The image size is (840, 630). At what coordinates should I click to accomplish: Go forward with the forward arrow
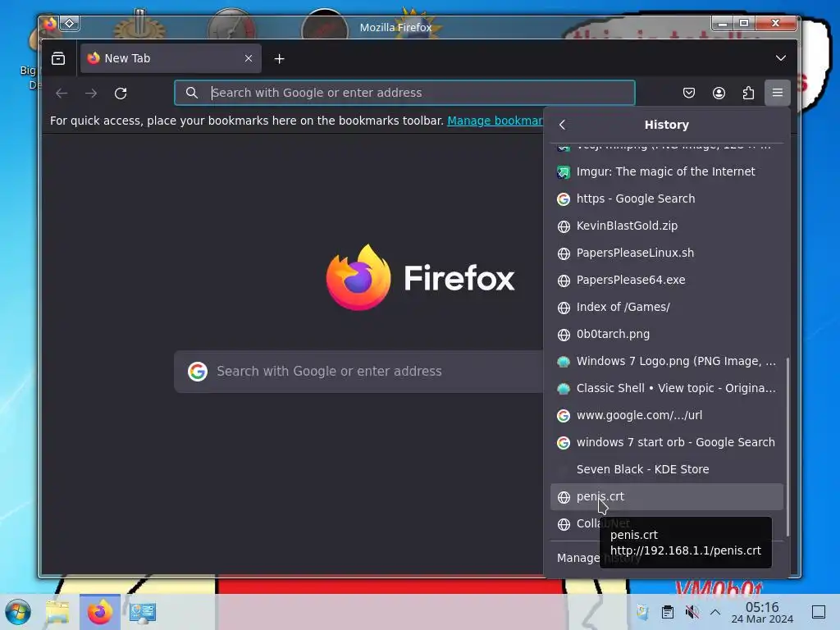(91, 94)
